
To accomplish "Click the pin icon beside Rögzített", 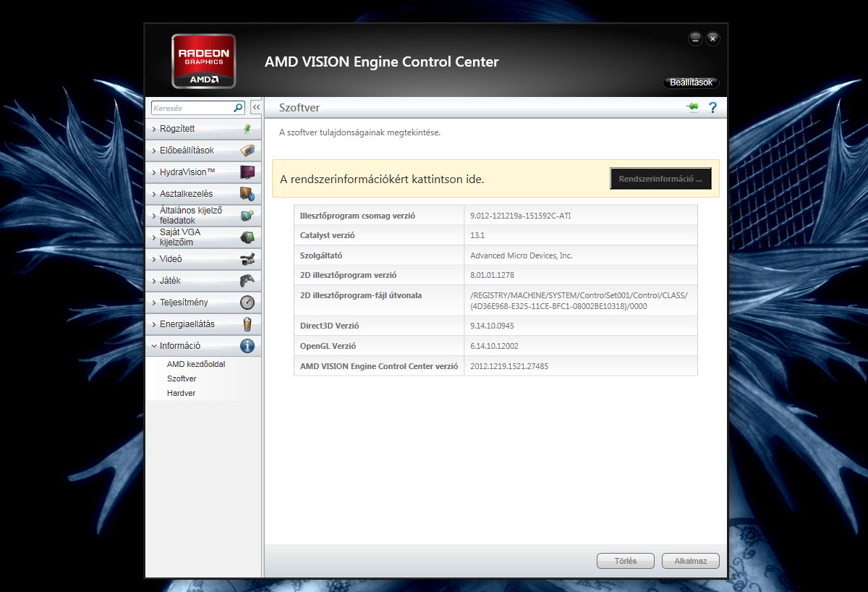I will 247,129.
